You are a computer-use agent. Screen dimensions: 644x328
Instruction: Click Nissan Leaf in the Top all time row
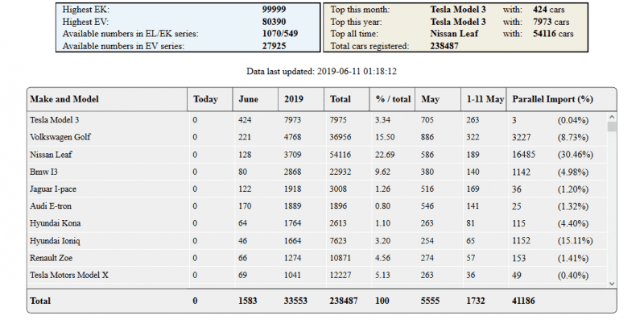pos(454,34)
